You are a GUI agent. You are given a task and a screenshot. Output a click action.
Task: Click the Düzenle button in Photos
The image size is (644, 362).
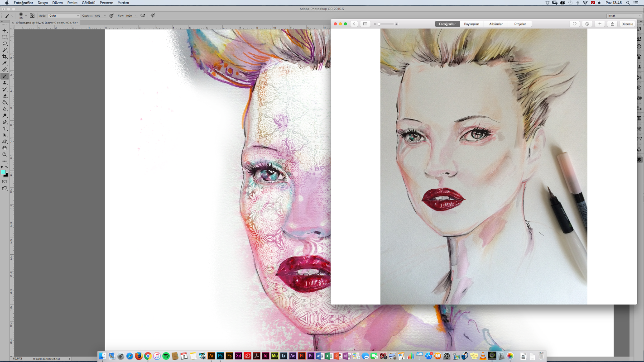click(x=627, y=24)
